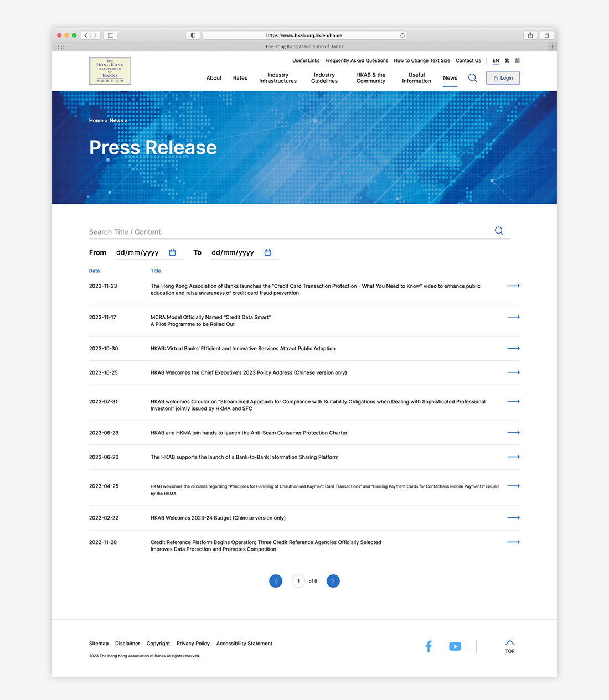Open 2023-10-25 press release arrow

[x=513, y=372]
